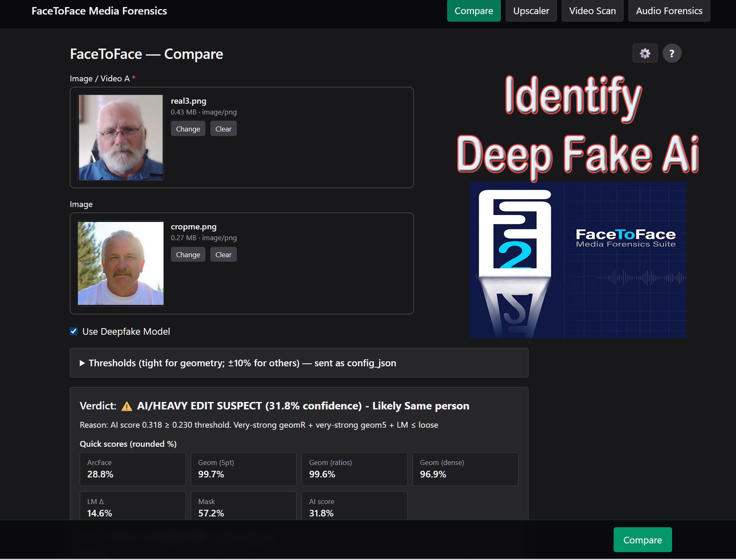
Task: Open the help question mark icon
Action: click(x=672, y=53)
